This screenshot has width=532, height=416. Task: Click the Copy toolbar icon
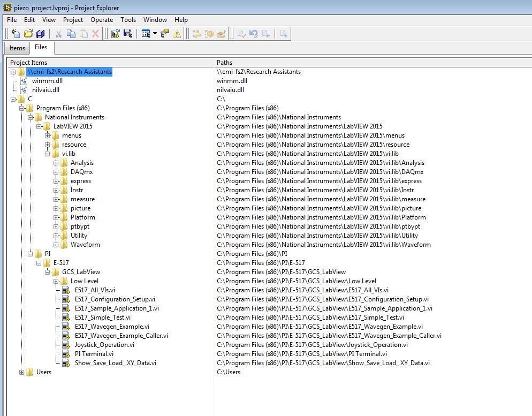[x=71, y=34]
